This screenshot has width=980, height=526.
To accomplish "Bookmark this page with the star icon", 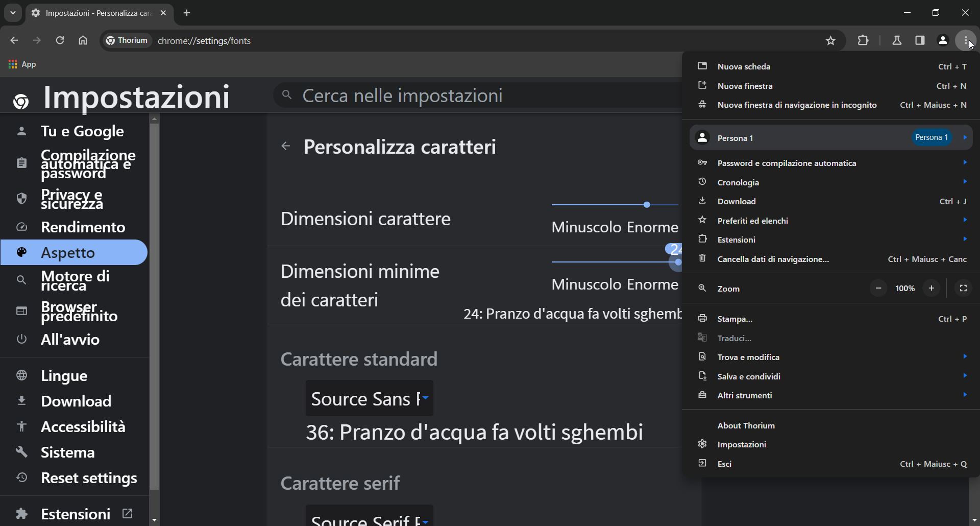I will 830,40.
